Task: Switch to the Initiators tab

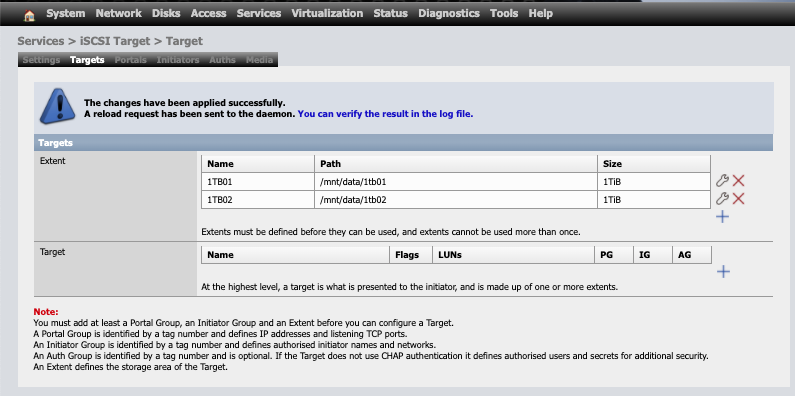Action: pos(178,60)
